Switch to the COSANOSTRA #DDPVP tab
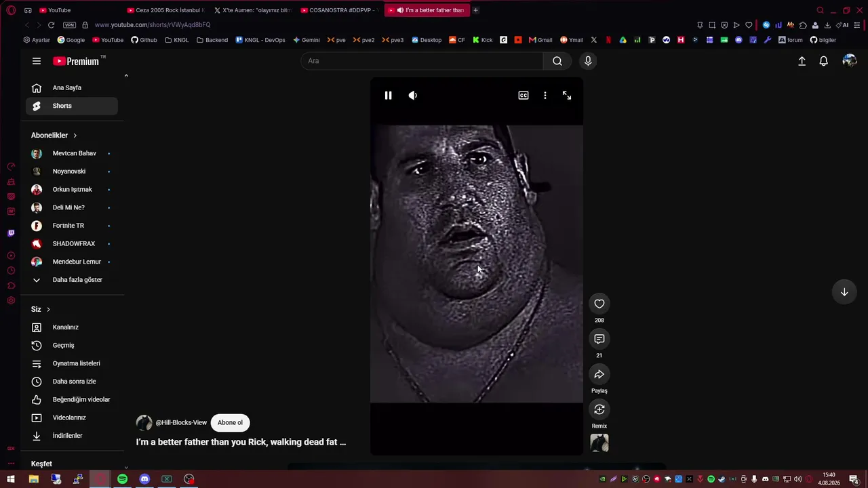 click(x=340, y=10)
